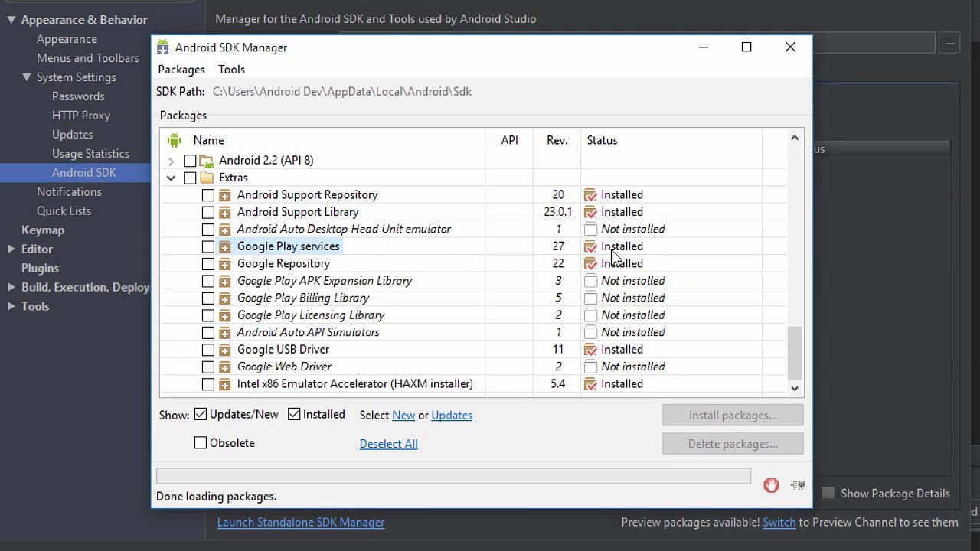Click package icon for Google USB Driver
Screen dimensions: 980x551
225,350
